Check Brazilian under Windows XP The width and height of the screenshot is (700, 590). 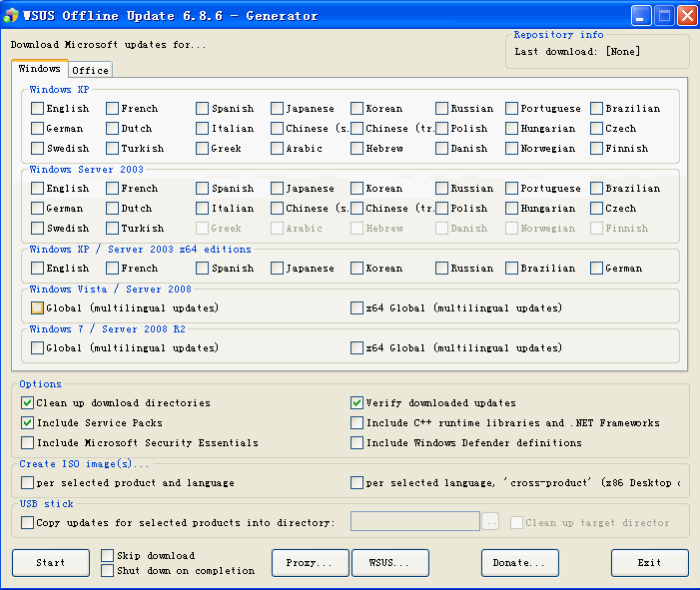(597, 109)
